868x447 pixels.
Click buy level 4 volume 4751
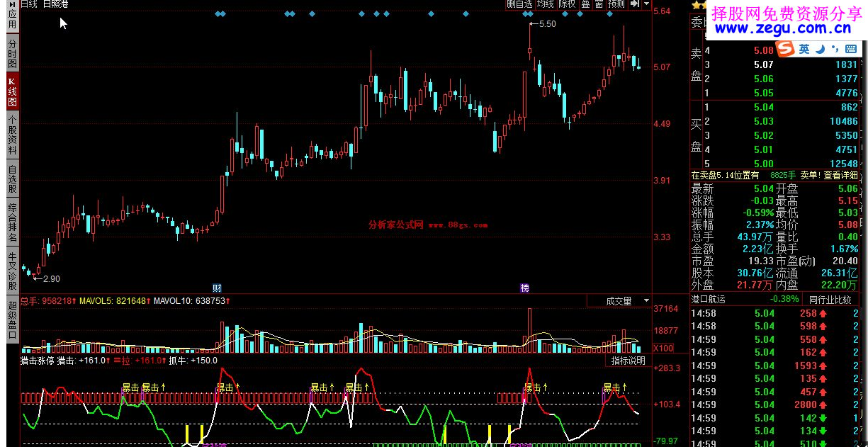[x=846, y=149]
